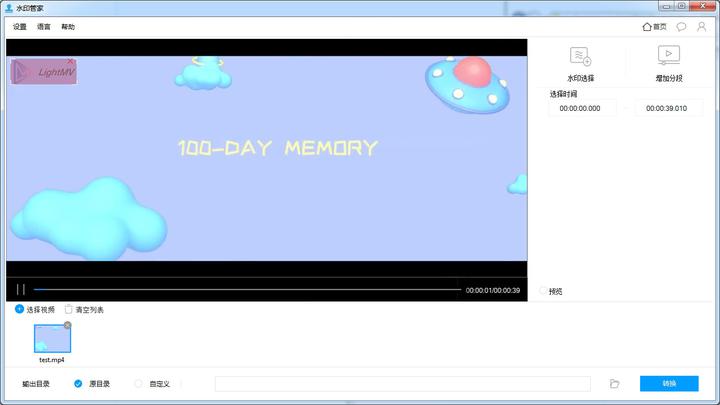Pause the video playback
The height and width of the screenshot is (405, 720).
21,289
